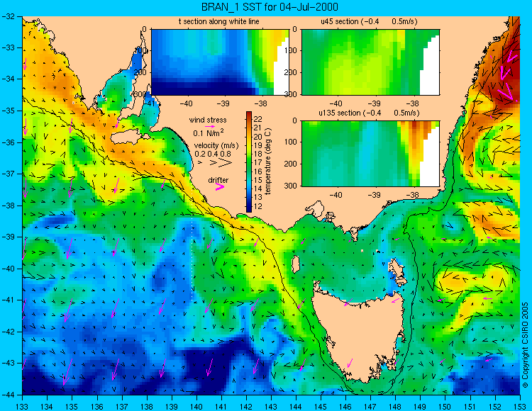Click the magenta wind stress legend arrow
The image size is (532, 411).
(x=210, y=126)
